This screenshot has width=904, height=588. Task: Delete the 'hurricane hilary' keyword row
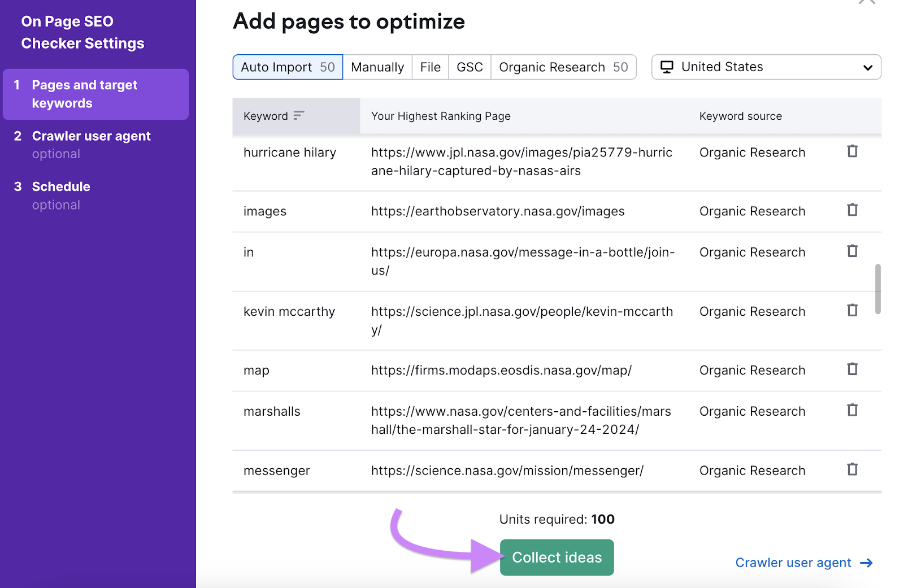852,151
